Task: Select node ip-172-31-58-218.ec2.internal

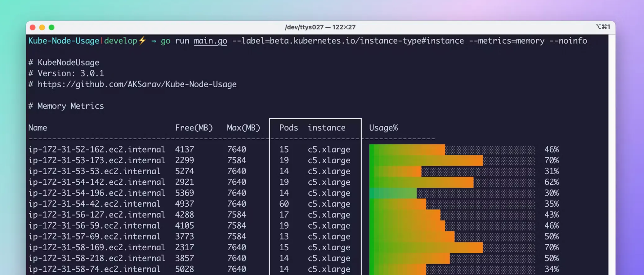Action: pyautogui.click(x=96, y=258)
